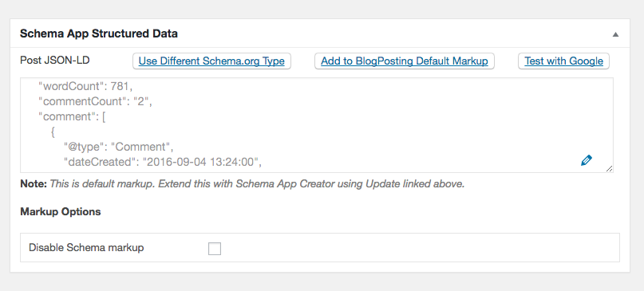This screenshot has width=644, height=291.
Task: Click the Disable Schema markup label text
Action: [86, 248]
